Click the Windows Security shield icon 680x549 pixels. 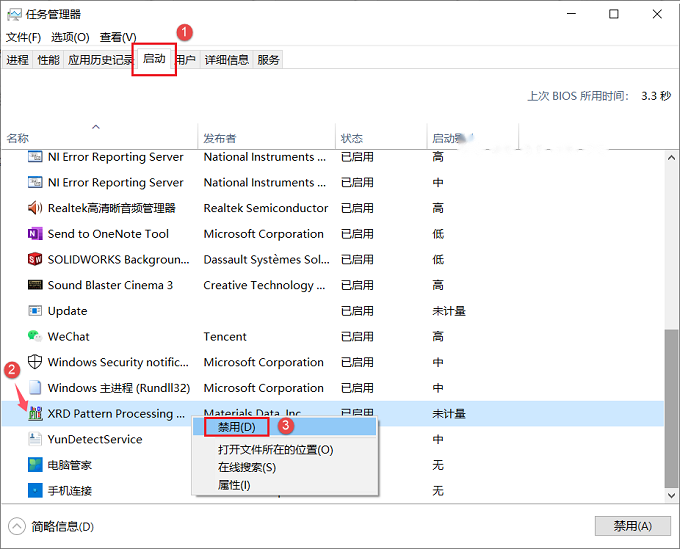click(35, 362)
